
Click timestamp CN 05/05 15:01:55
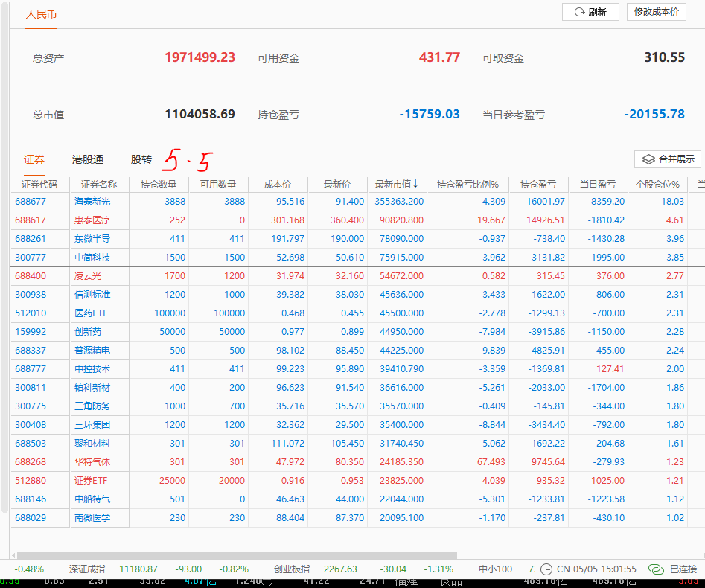(x=596, y=569)
